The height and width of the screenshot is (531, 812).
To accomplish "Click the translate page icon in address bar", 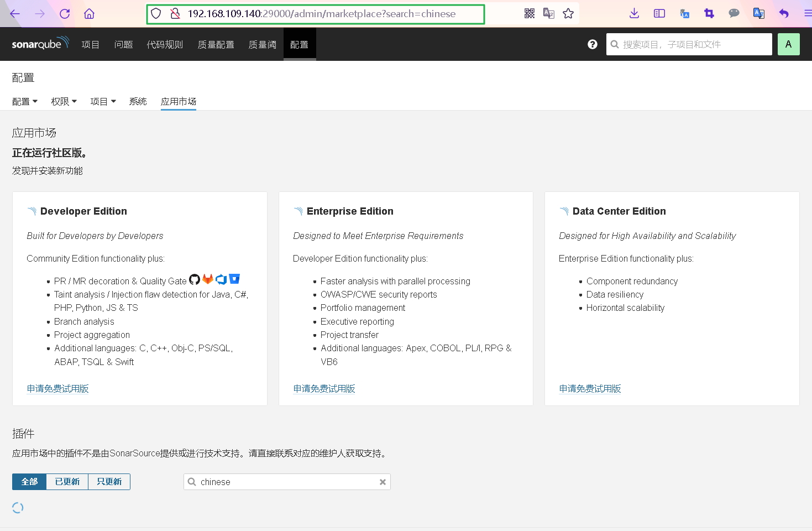I will [549, 14].
